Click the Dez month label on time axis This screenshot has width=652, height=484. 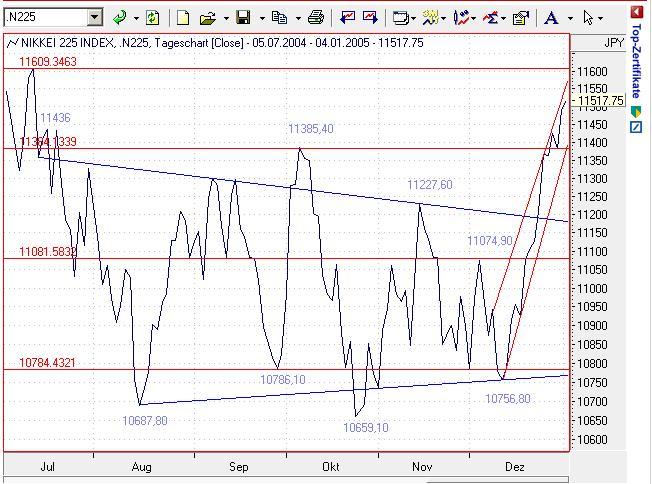pos(514,467)
